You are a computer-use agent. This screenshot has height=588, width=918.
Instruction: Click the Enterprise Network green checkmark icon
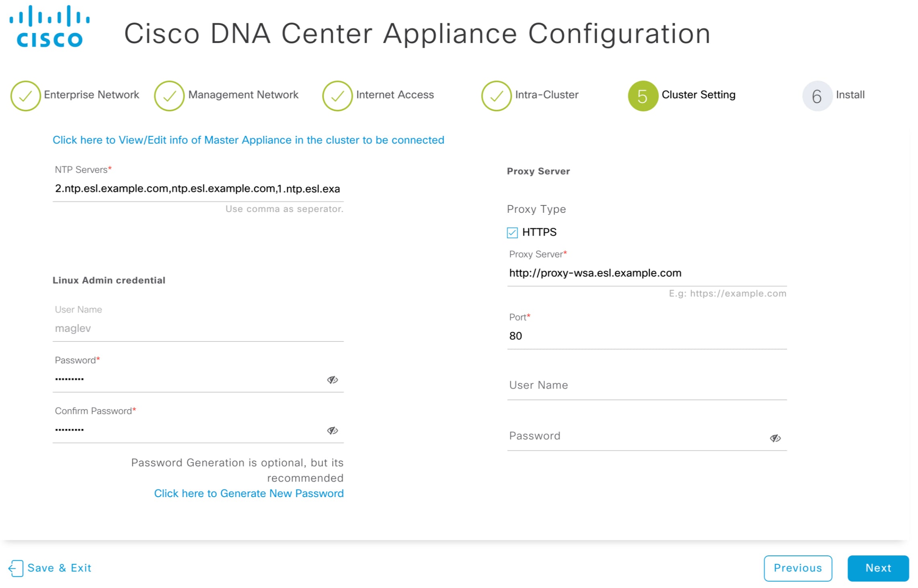click(26, 95)
